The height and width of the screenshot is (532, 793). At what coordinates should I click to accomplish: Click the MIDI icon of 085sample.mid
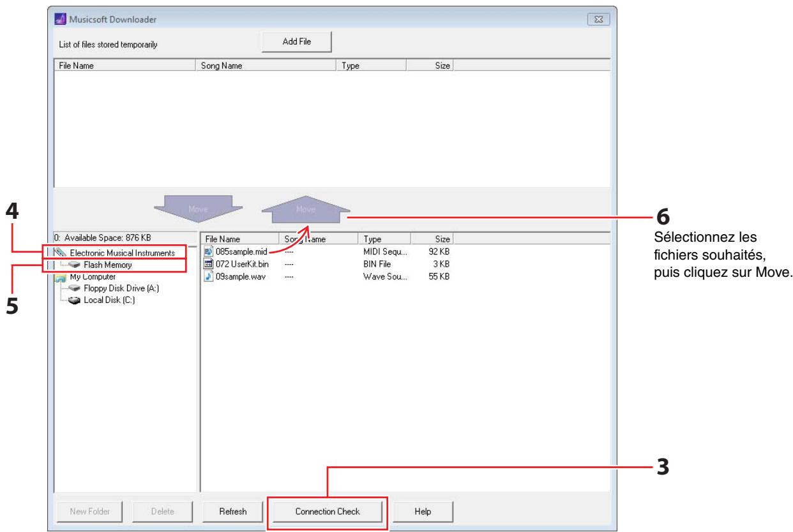(x=209, y=252)
